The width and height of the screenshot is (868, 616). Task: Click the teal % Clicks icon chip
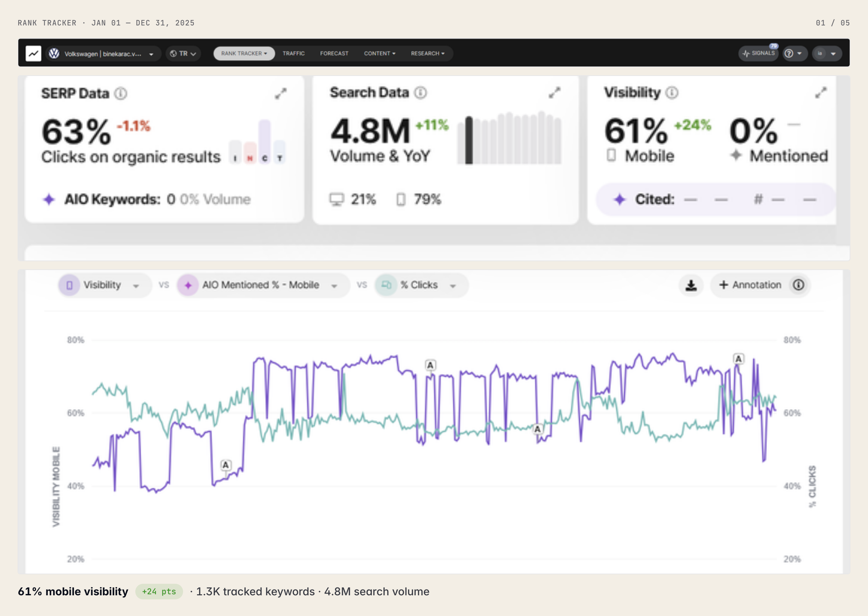click(x=386, y=285)
